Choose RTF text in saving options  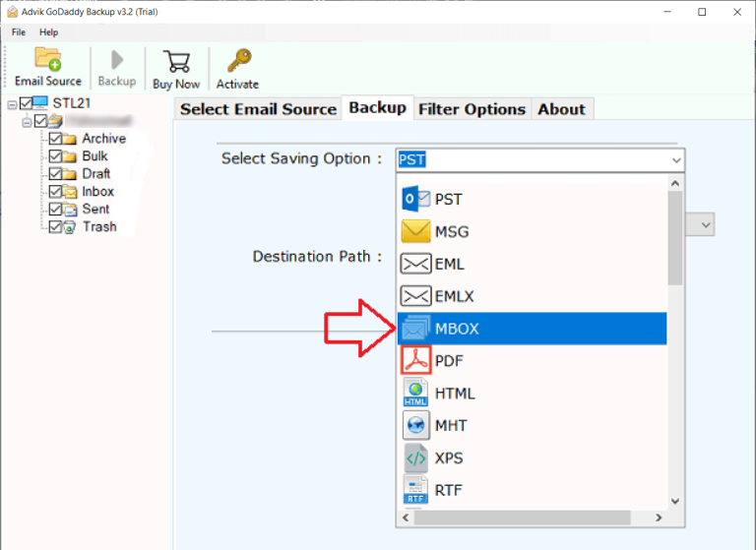coord(449,490)
